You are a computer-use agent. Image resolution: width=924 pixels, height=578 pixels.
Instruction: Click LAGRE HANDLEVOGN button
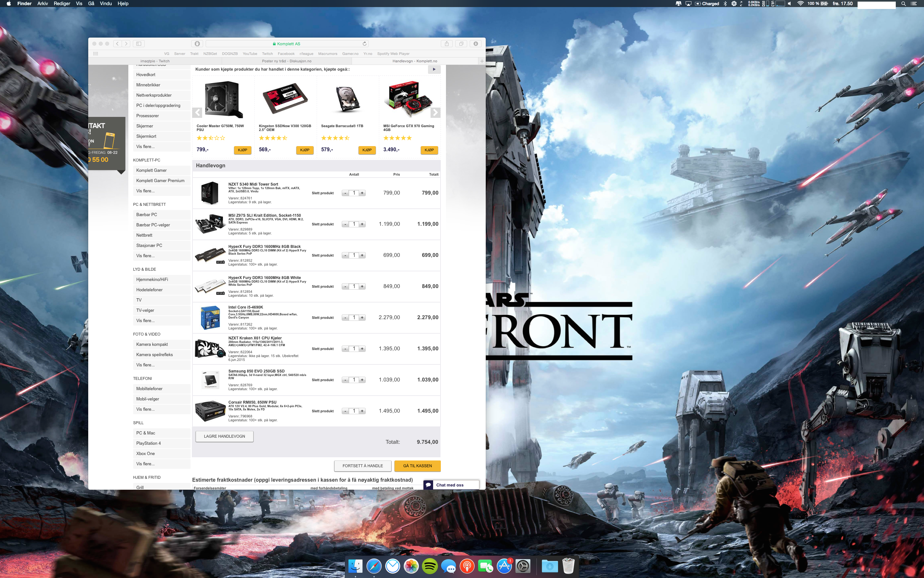pos(225,436)
